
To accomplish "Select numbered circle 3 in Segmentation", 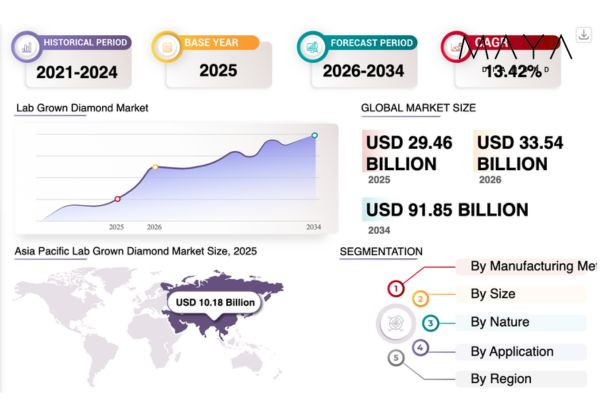I will (x=430, y=323).
